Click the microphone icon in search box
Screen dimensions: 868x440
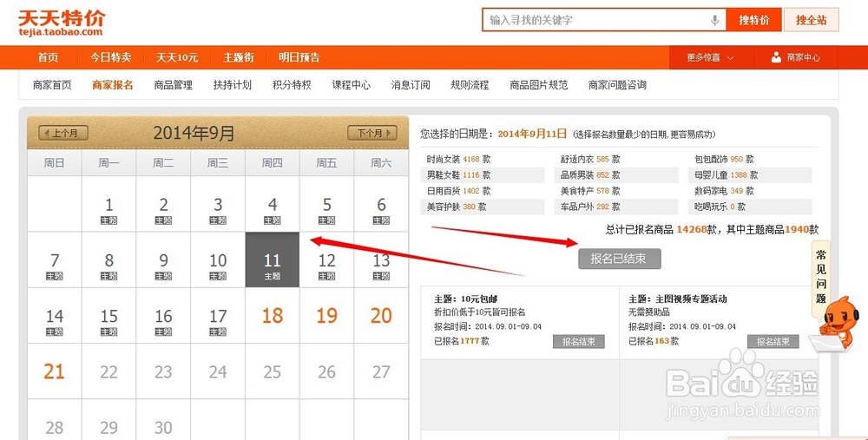point(714,21)
